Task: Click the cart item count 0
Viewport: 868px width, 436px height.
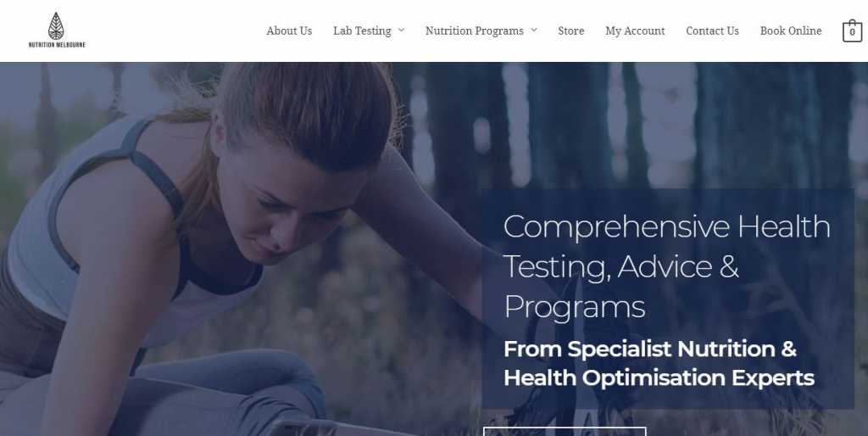Action: click(852, 32)
